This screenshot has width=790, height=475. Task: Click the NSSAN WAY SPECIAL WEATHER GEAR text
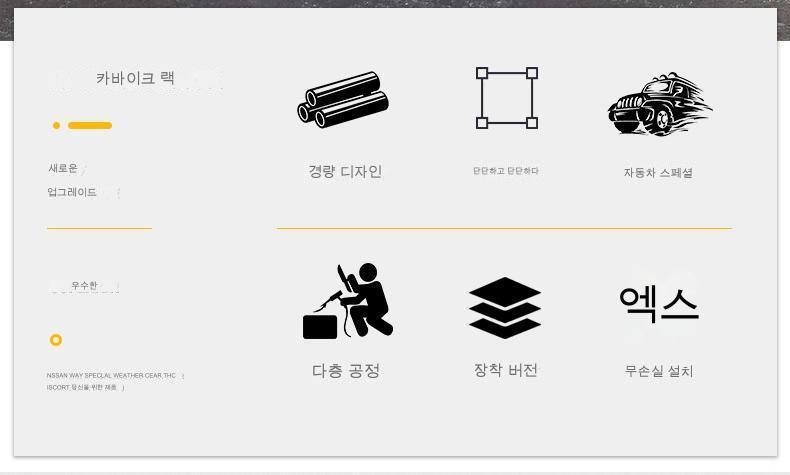click(111, 375)
